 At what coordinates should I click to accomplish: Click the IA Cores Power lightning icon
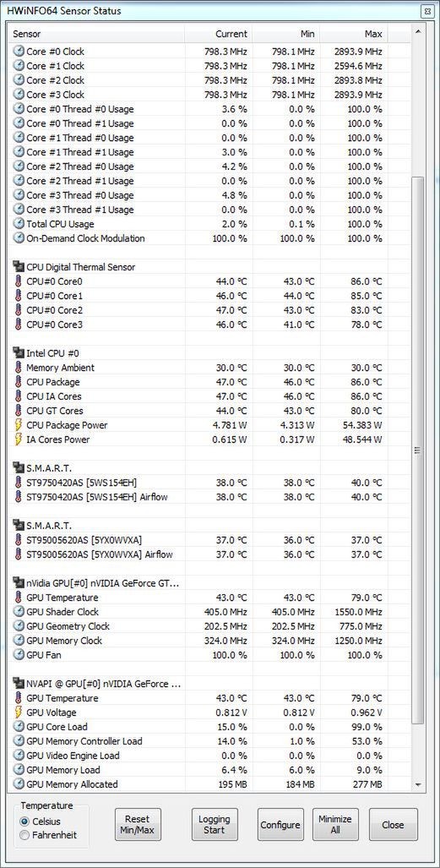pyautogui.click(x=19, y=440)
